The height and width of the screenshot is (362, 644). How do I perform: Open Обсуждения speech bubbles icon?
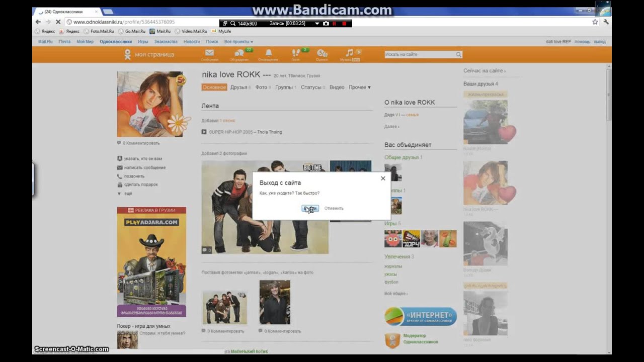pos(239,53)
